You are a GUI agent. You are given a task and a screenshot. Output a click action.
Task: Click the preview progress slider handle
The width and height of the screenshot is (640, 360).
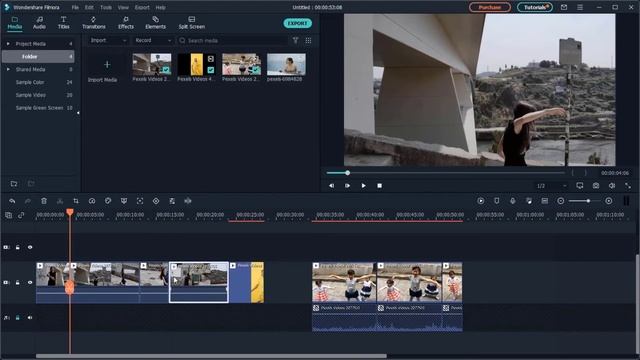(347, 173)
